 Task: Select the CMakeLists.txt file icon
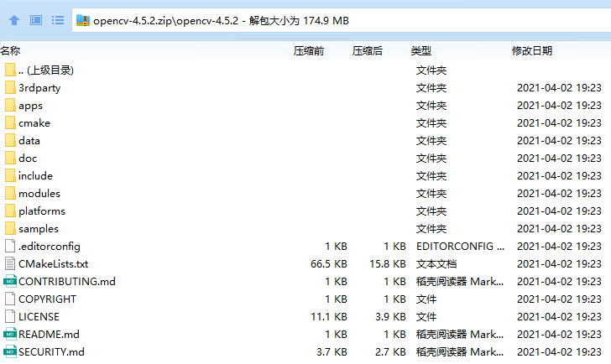tap(10, 263)
